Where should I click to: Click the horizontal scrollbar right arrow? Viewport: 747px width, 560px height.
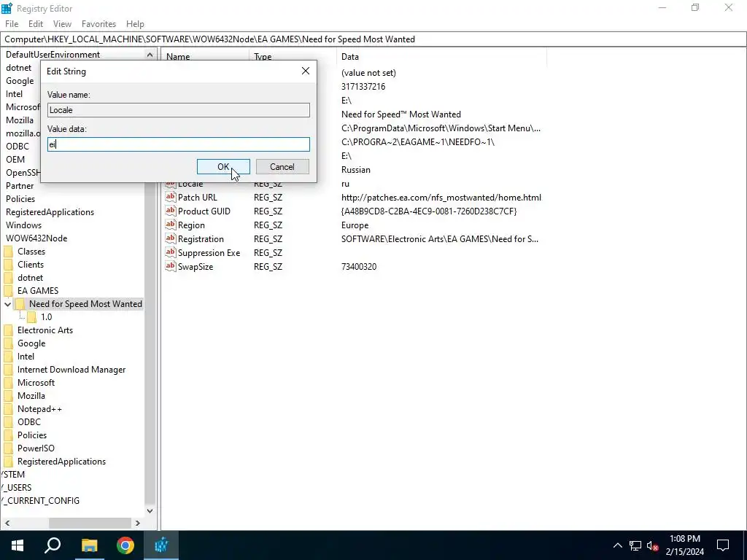click(x=138, y=523)
